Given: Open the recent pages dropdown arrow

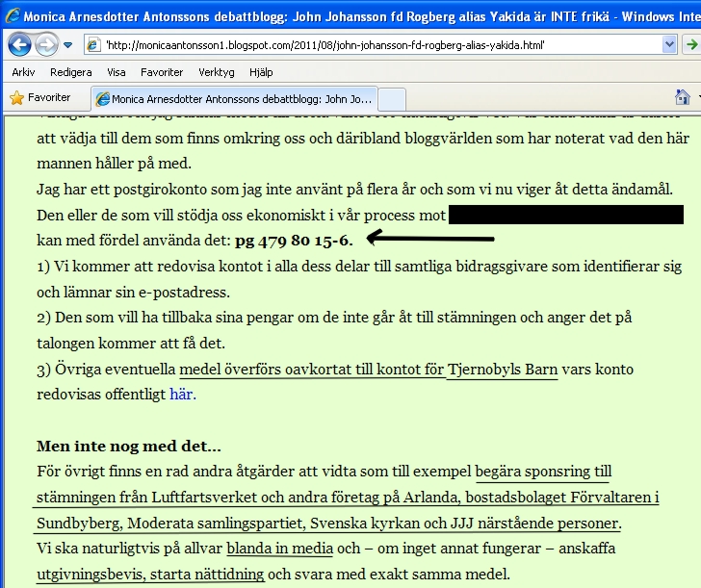Looking at the screenshot, I should coord(68,45).
